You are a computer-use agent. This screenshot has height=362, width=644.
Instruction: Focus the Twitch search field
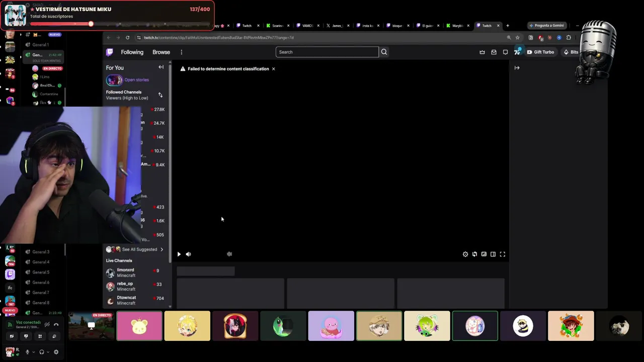click(327, 52)
